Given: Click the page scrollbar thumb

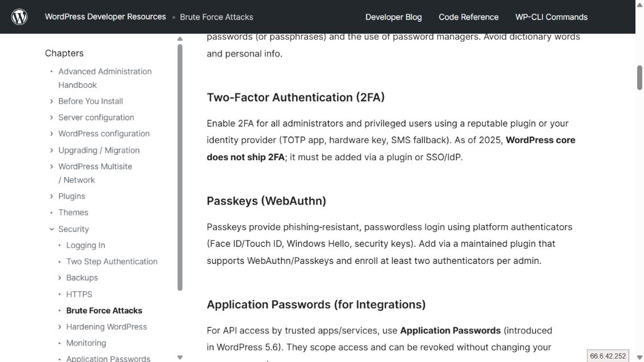Looking at the screenshot, I should click(639, 78).
